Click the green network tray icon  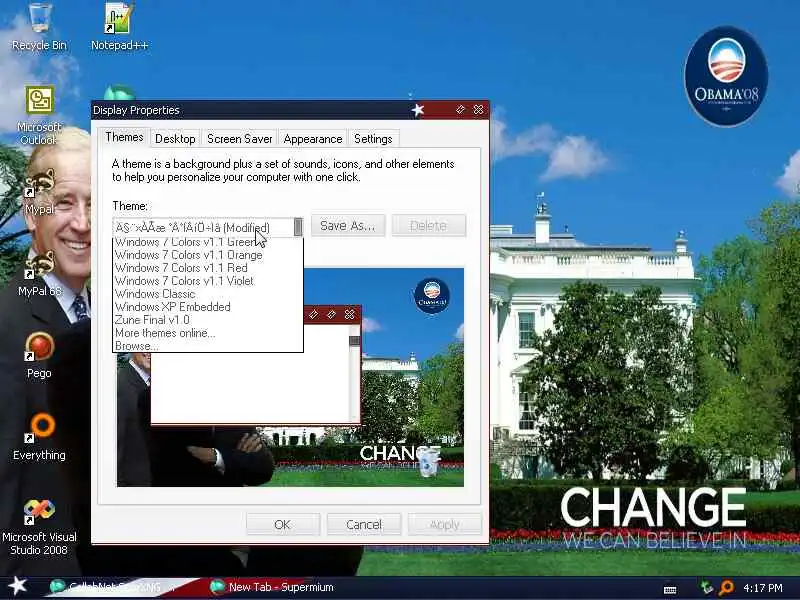(x=707, y=588)
